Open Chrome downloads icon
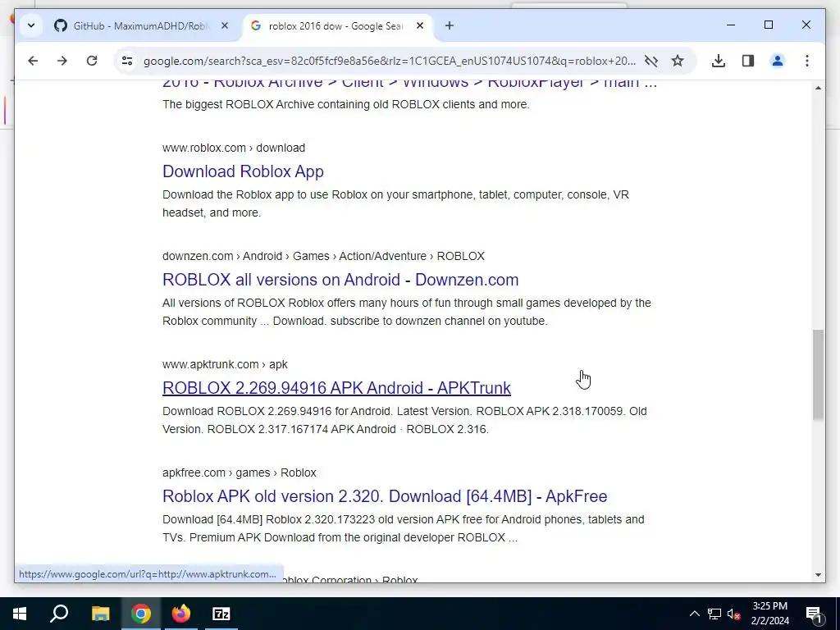This screenshot has width=840, height=630. point(719,61)
